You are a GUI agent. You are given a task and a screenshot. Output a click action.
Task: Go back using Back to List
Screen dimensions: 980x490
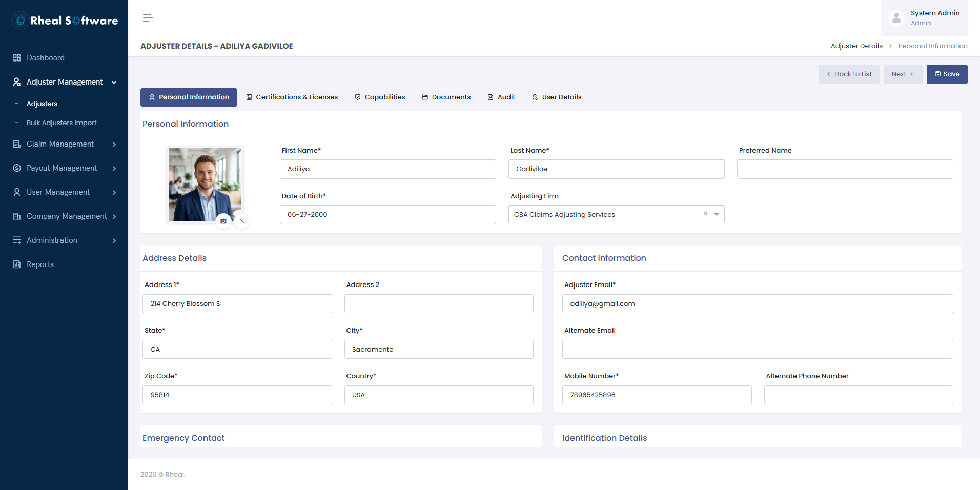coord(849,74)
